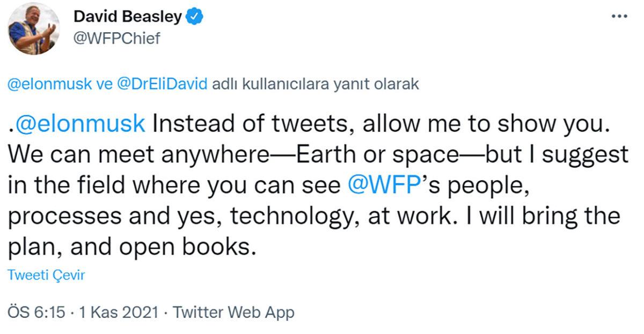Click the blue verified badge
Image resolution: width=644 pixels, height=334 pixels.
tap(194, 18)
